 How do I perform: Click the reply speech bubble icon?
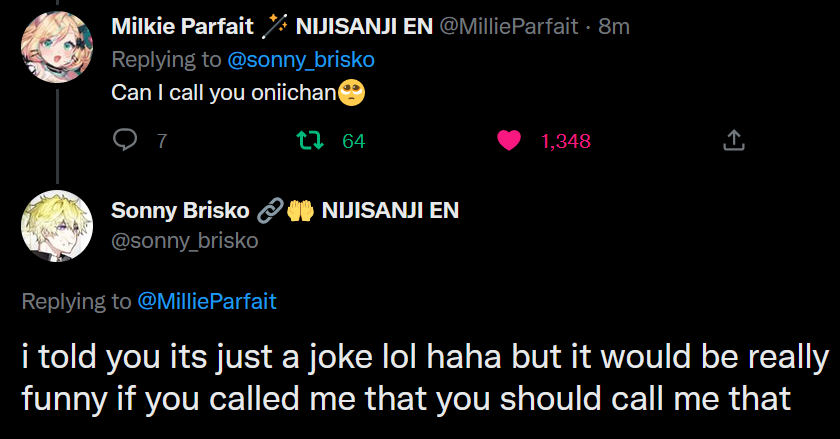pos(125,141)
